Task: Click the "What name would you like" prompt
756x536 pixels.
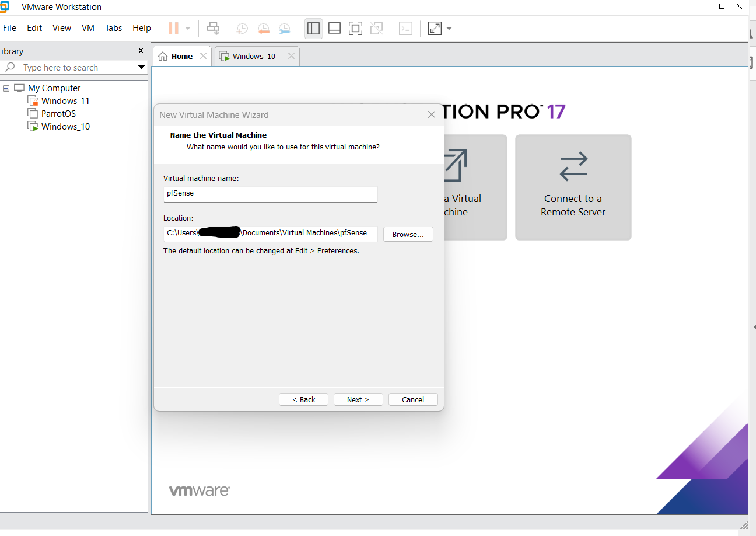Action: pos(283,147)
